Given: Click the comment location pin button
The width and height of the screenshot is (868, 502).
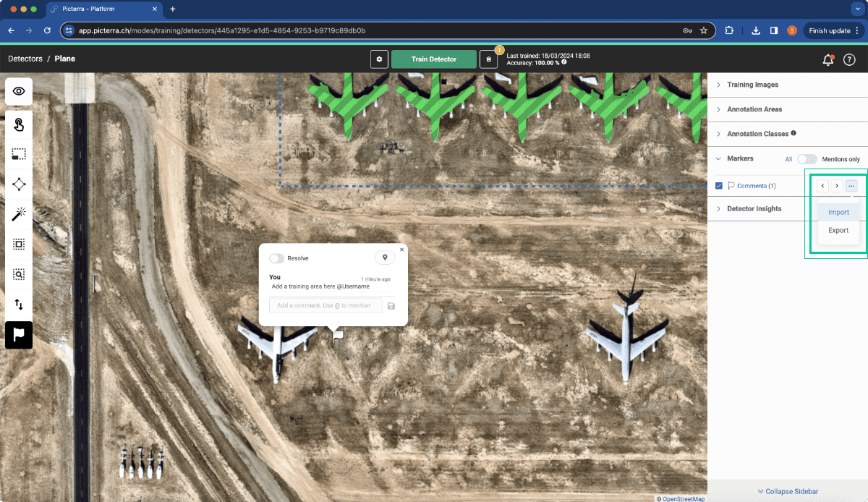Looking at the screenshot, I should [x=385, y=258].
